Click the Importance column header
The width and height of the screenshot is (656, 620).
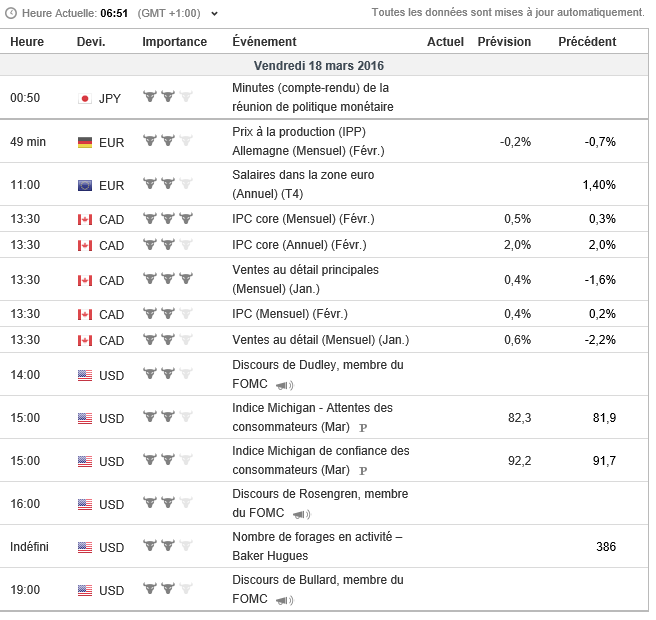[175, 42]
